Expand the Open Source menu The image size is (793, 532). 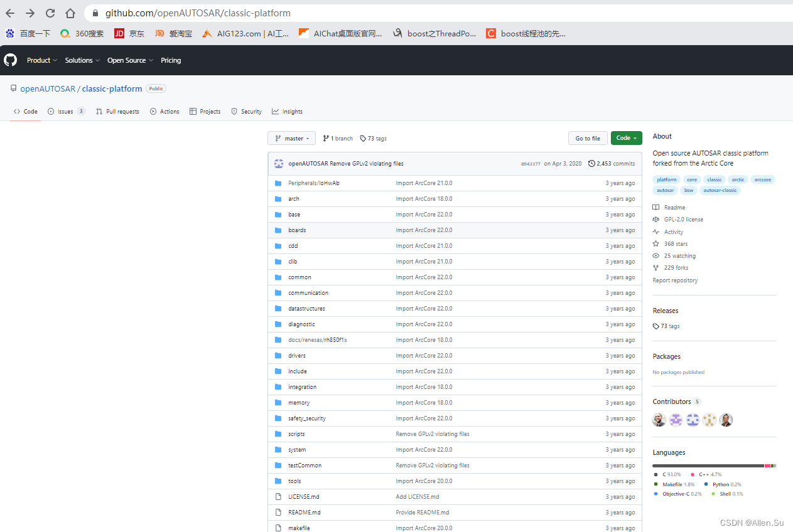tap(130, 60)
